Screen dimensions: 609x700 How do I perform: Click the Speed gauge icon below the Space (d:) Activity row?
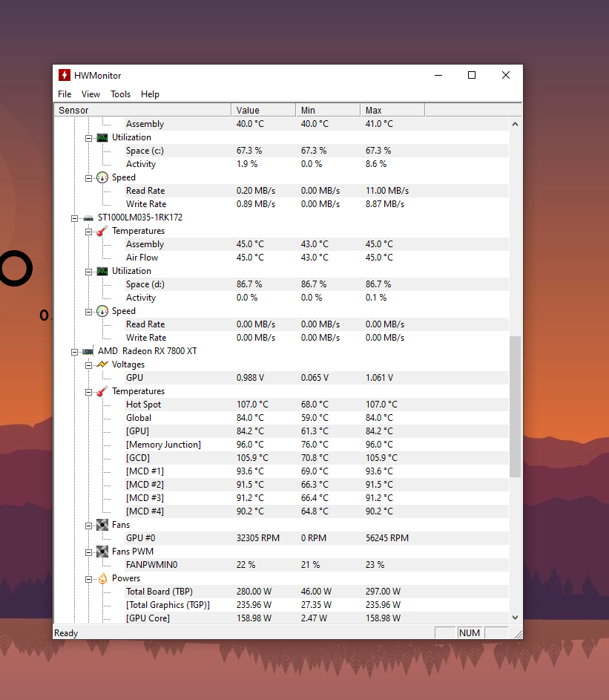[x=102, y=311]
